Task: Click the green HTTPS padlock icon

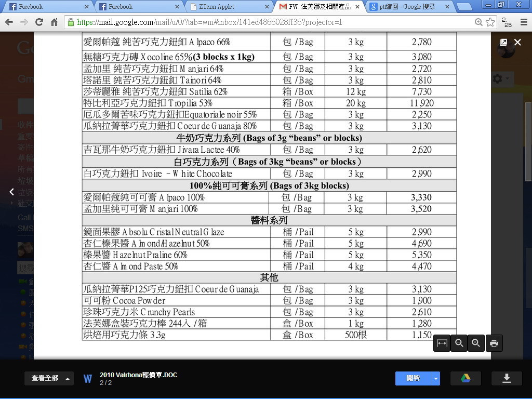Action: (71, 22)
